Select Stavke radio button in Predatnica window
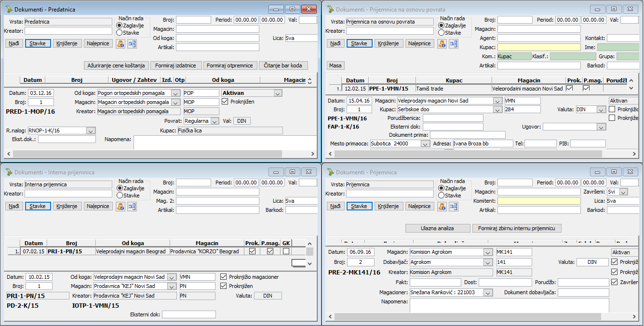Screen dimensions: 644x326 pyautogui.click(x=119, y=32)
